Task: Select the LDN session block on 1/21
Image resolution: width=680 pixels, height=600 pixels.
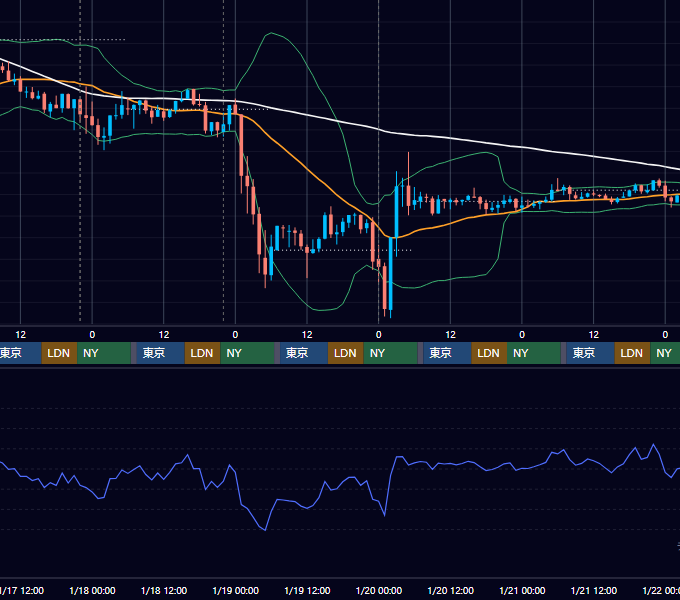Action: point(632,353)
